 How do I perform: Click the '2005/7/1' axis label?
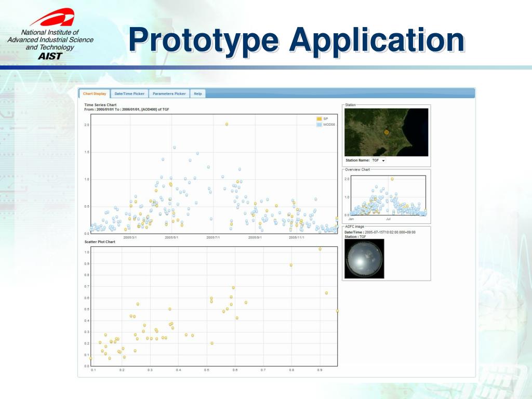pos(213,237)
